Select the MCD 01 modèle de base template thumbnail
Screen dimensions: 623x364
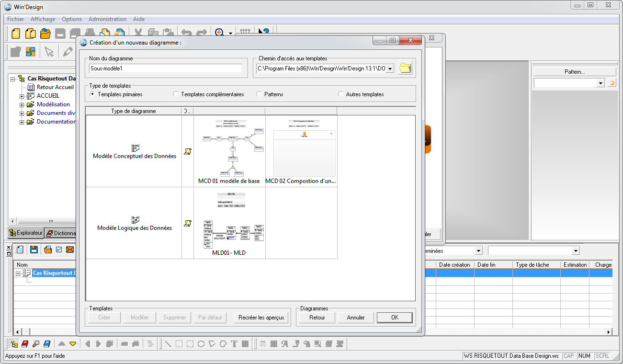(229, 151)
